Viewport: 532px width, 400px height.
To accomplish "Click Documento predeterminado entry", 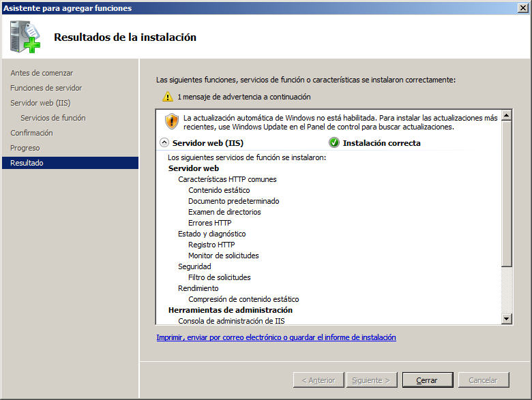I will pos(234,201).
